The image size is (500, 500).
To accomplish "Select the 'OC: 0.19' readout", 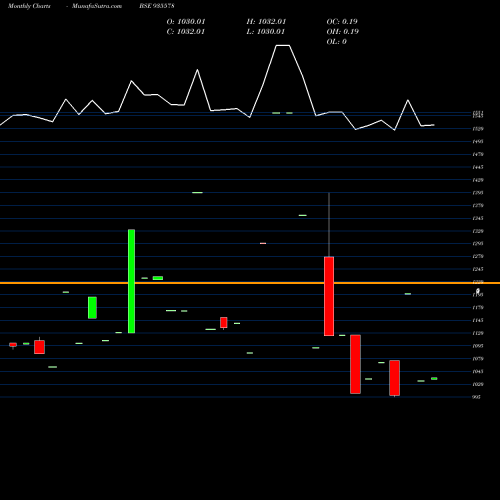I will 342,22.
